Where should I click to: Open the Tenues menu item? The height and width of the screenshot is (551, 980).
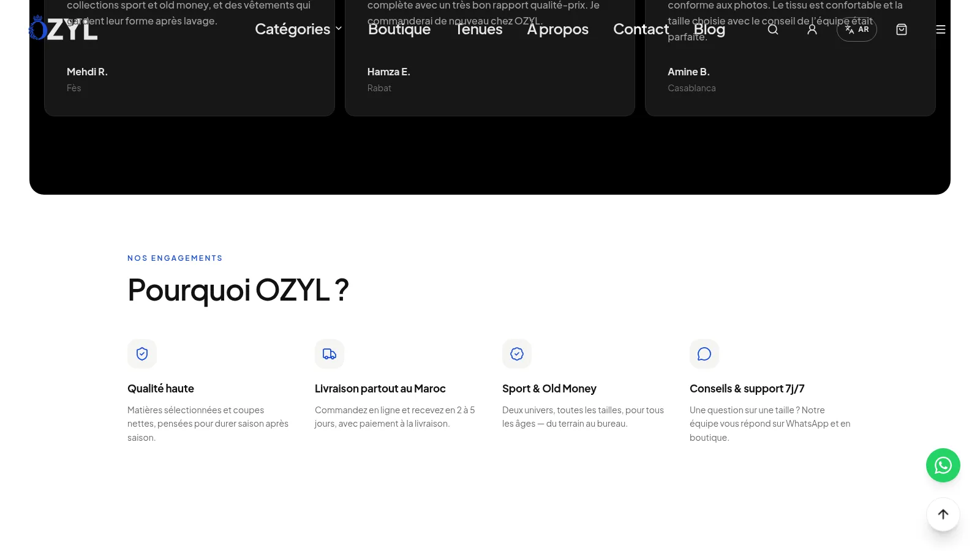click(x=479, y=29)
